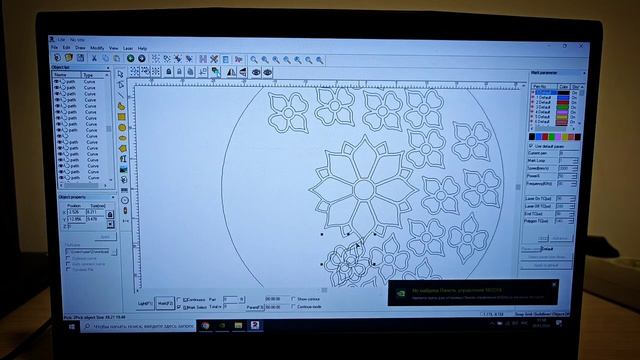Click the Save toolbar icon
The image size is (640, 360).
pyautogui.click(x=80, y=58)
